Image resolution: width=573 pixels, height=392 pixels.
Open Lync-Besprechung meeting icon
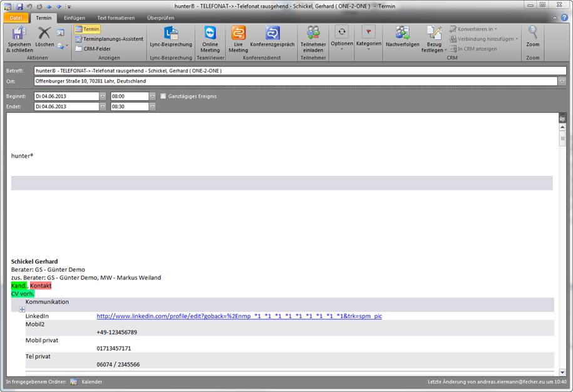pos(171,34)
